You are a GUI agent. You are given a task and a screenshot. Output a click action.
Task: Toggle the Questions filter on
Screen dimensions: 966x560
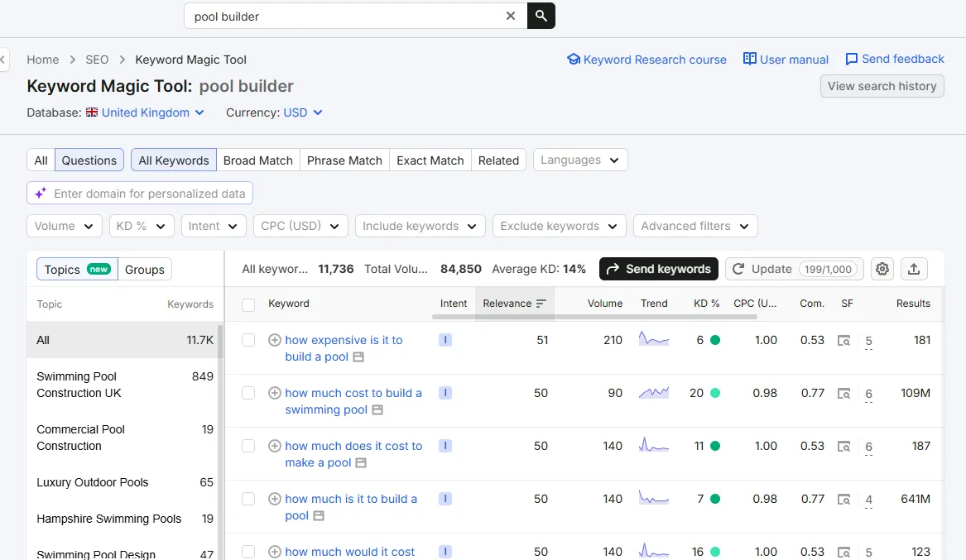tap(89, 160)
